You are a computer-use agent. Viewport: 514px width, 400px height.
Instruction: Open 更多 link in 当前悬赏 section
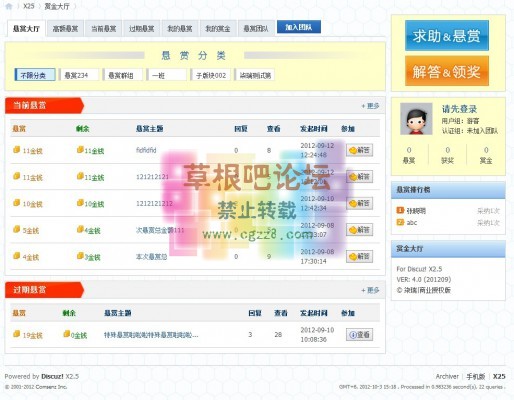370,106
